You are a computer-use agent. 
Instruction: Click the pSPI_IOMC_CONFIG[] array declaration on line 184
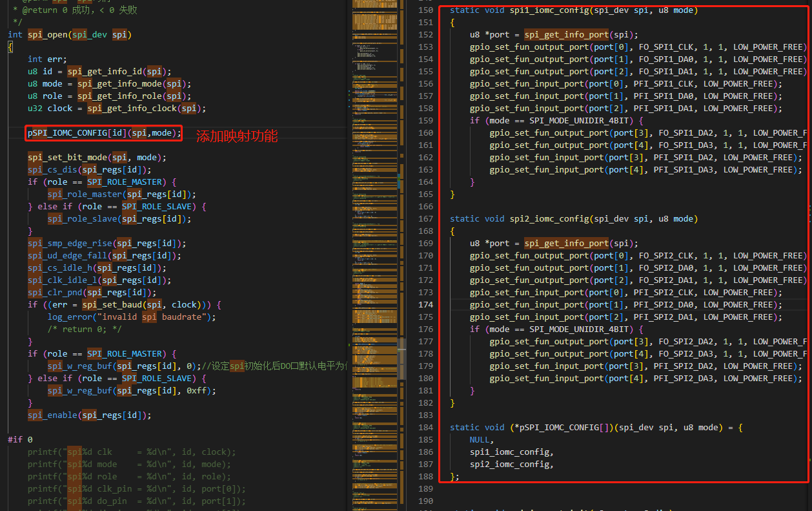[596, 428]
